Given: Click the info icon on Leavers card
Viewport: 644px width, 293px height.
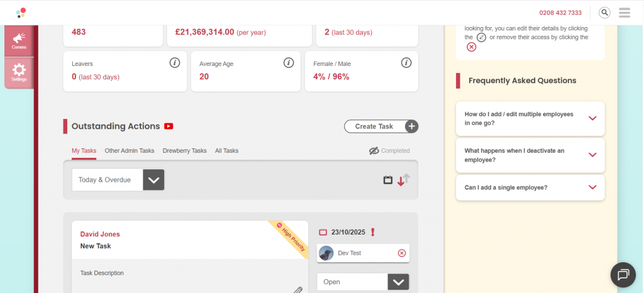Looking at the screenshot, I should click(x=175, y=63).
